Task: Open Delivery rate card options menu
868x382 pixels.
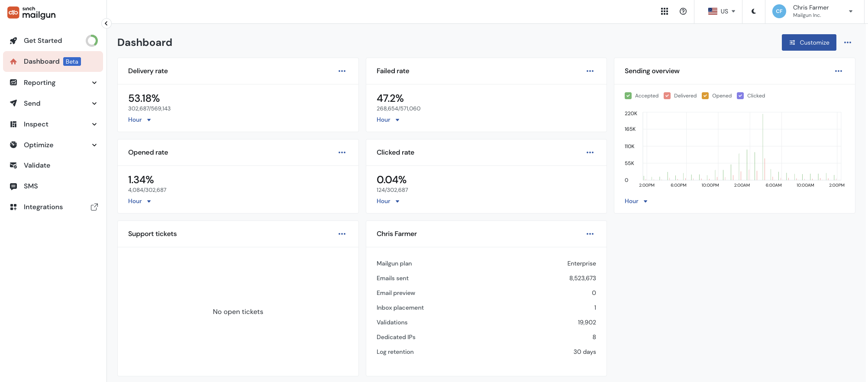Action: pyautogui.click(x=342, y=71)
